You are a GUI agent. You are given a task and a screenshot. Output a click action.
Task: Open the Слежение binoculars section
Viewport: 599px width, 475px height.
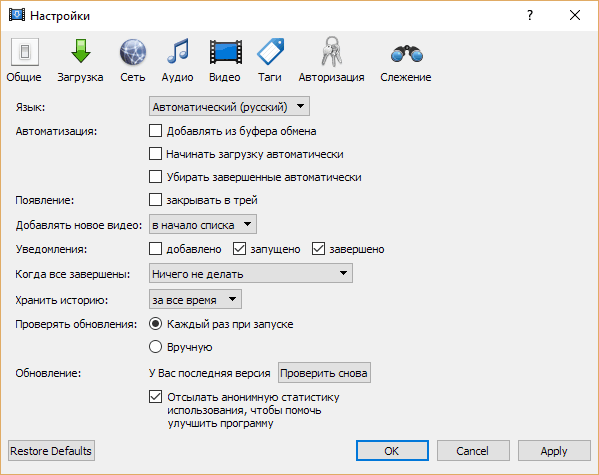(406, 60)
